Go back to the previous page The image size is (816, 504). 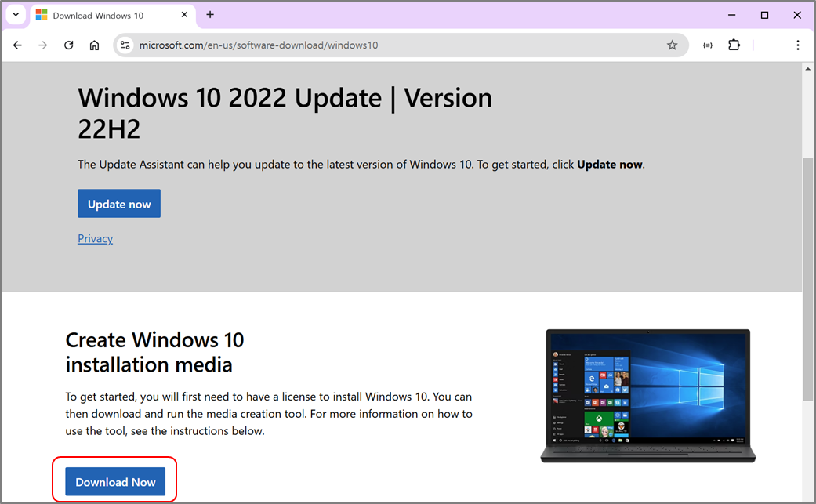click(17, 45)
